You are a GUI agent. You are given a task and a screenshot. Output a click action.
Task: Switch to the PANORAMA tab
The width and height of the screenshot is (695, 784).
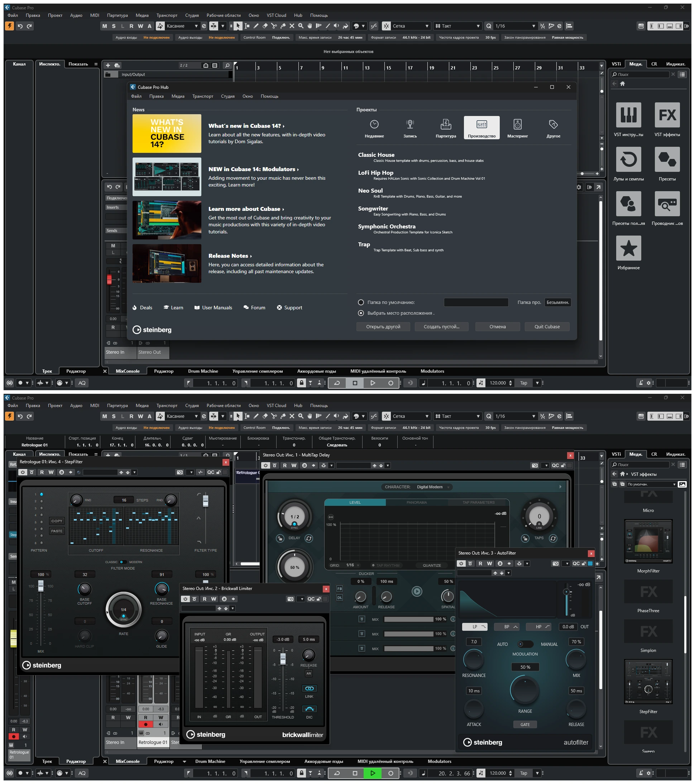click(x=417, y=503)
